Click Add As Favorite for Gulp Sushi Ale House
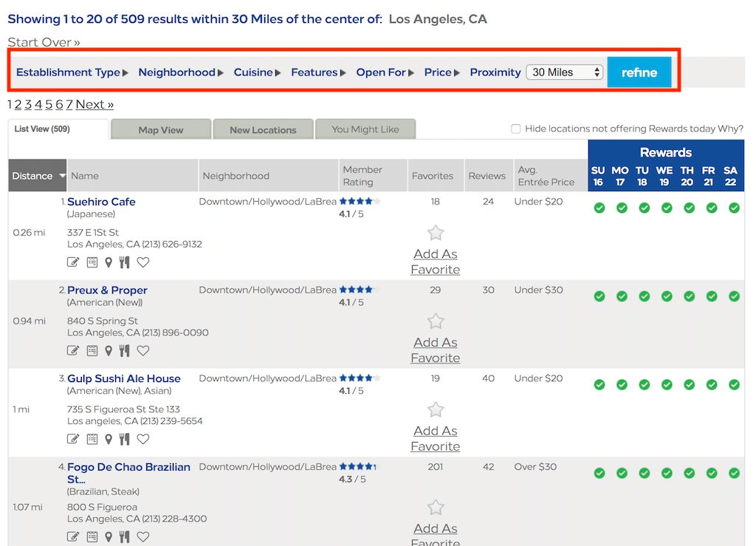Viewport: 756px width, 546px height. coord(436,438)
